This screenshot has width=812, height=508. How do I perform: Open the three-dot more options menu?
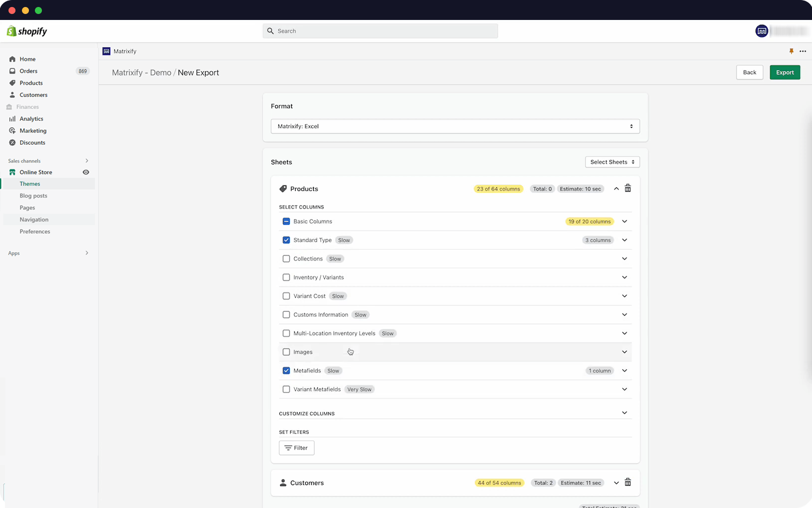pyautogui.click(x=803, y=51)
